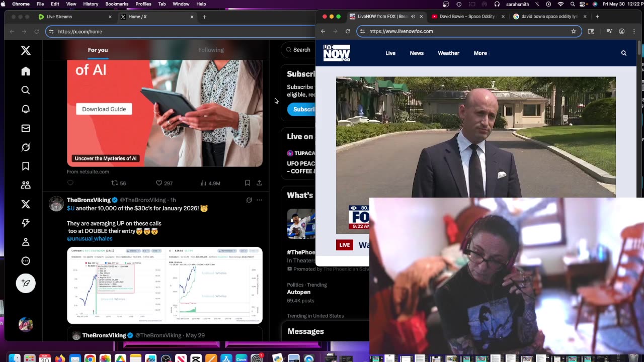Image resolution: width=644 pixels, height=362 pixels.
Task: Close the Home / X tab
Action: (192, 17)
